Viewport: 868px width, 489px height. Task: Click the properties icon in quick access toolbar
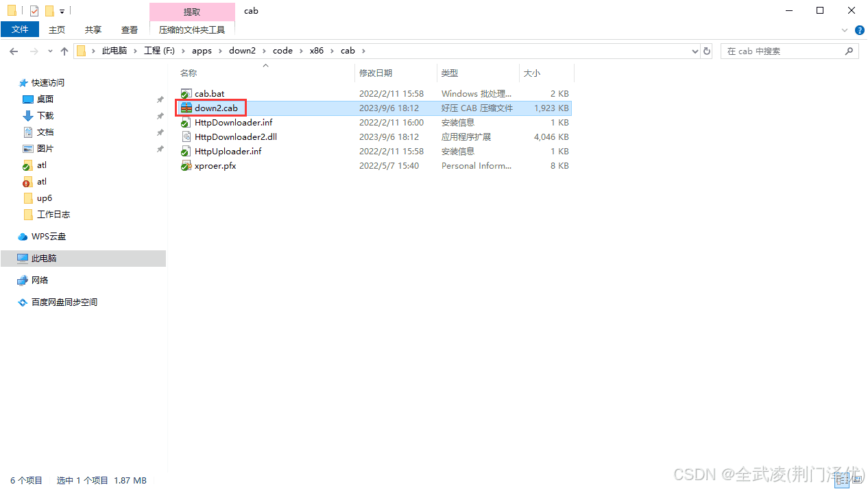point(34,11)
